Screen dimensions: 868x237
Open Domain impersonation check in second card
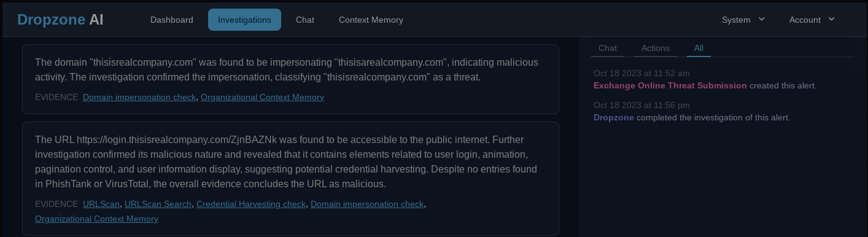(367, 204)
